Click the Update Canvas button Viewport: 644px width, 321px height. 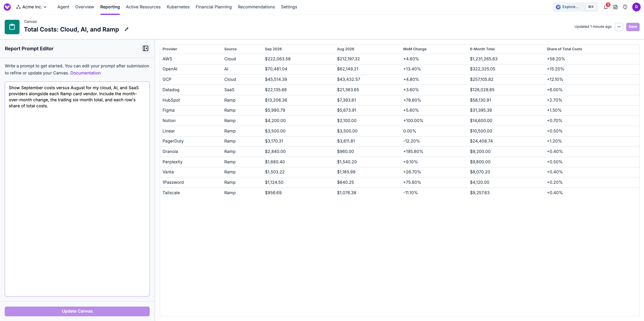pyautogui.click(x=77, y=311)
